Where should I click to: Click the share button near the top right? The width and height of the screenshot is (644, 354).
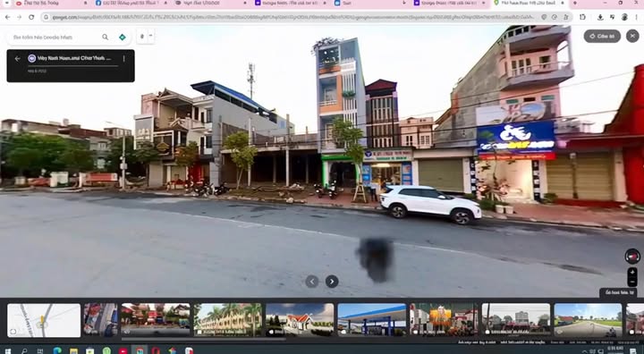(602, 36)
